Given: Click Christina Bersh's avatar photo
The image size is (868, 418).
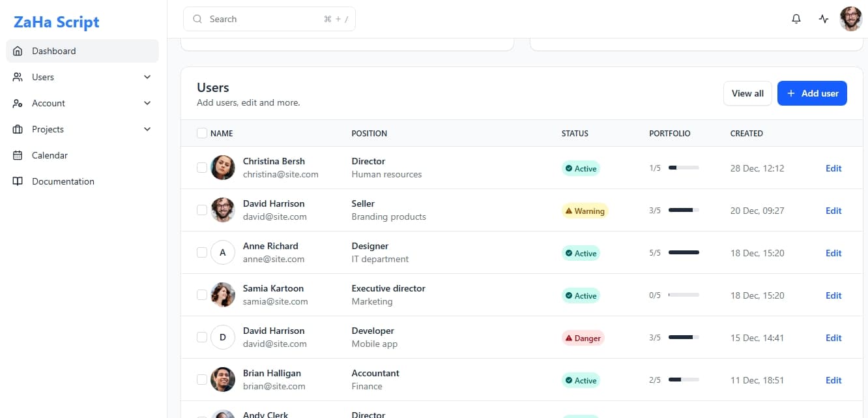Looking at the screenshot, I should (x=223, y=168).
